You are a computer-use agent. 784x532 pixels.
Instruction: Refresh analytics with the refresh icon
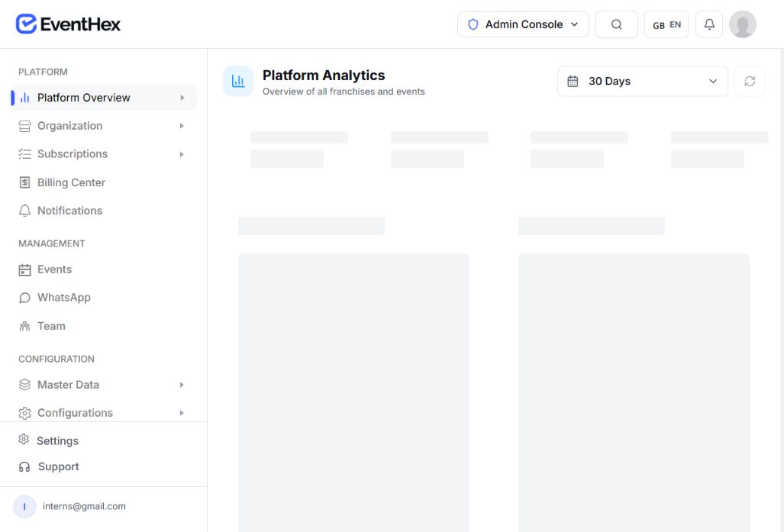750,81
